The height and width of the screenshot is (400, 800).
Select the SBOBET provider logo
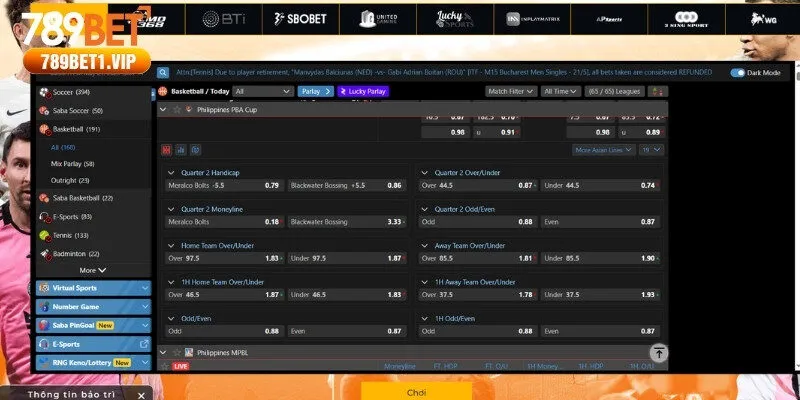click(300, 19)
